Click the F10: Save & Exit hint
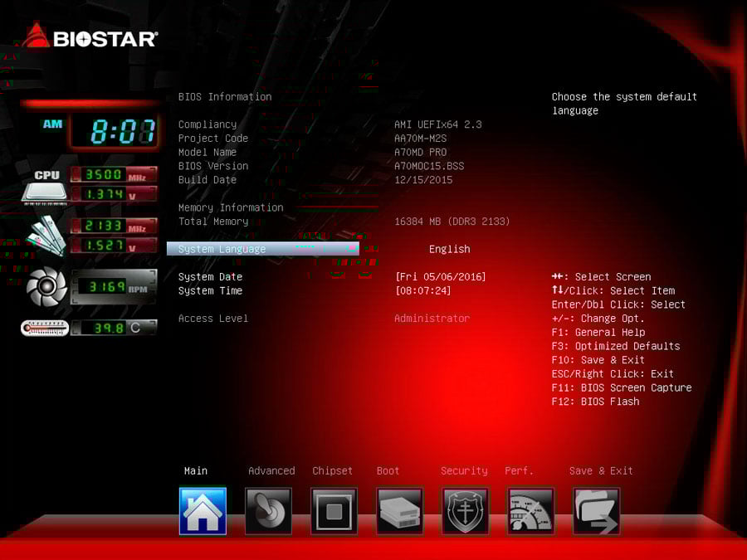The image size is (747, 560). pos(598,359)
